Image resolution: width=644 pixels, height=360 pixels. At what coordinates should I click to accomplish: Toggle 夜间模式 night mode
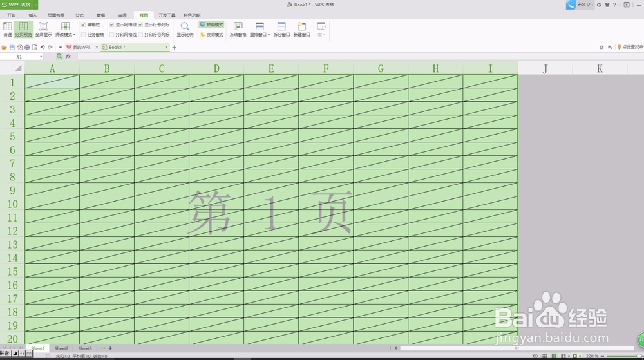click(x=211, y=35)
